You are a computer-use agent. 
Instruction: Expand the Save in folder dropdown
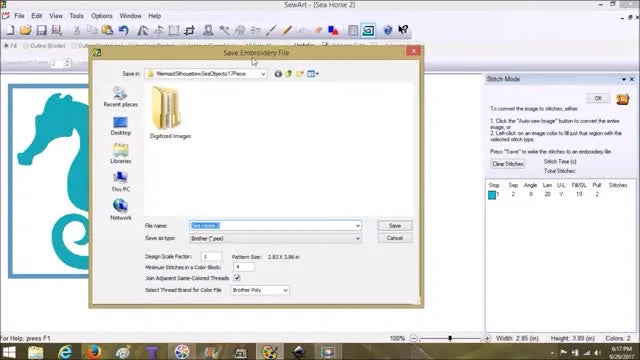(263, 74)
